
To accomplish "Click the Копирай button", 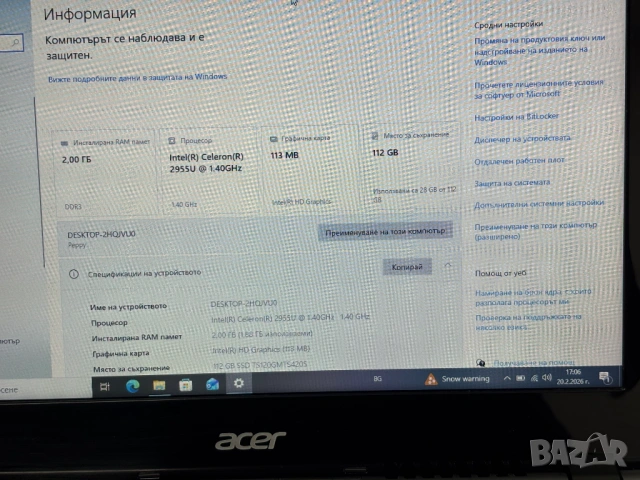I will [407, 267].
